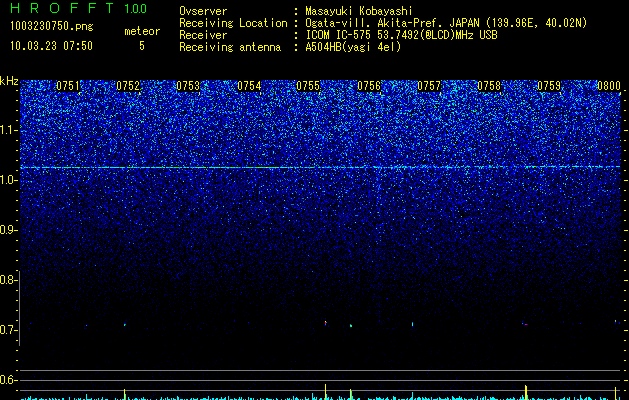Viewport: 629px width, 400px height.
Task: Click the 'Ovserver' field label
Action: click(203, 11)
